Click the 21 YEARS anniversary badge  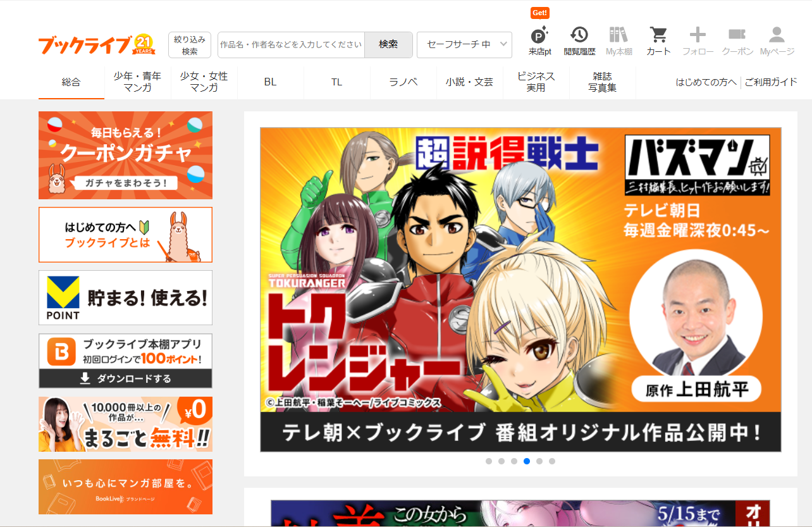(145, 45)
